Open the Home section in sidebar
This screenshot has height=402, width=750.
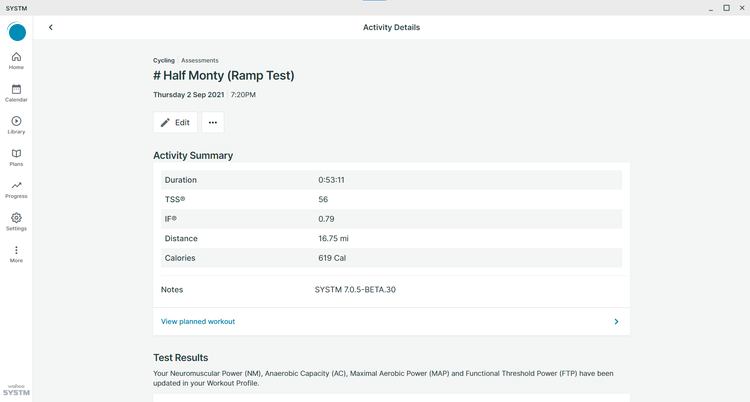tap(16, 61)
